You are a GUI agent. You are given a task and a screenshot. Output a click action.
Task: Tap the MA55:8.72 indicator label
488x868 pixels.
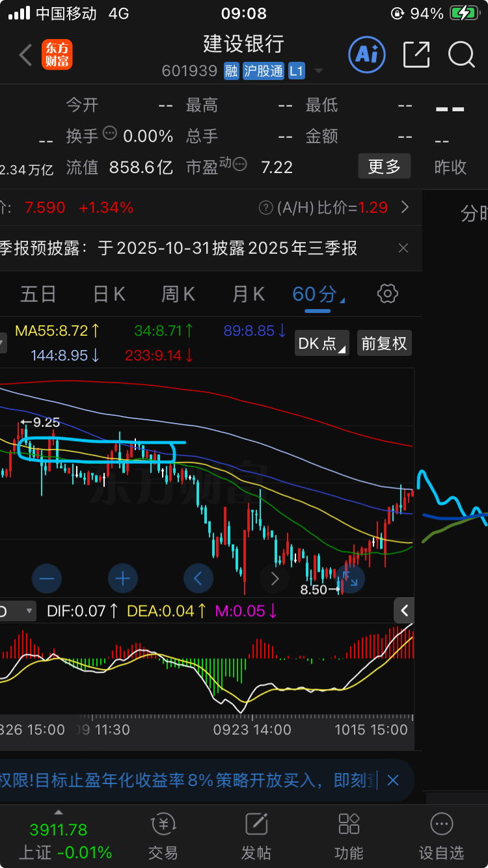click(x=57, y=331)
